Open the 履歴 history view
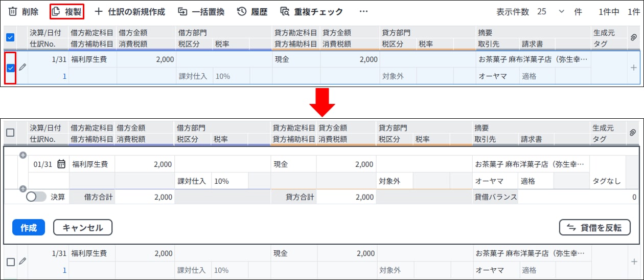The width and height of the screenshot is (644, 280). point(252,11)
